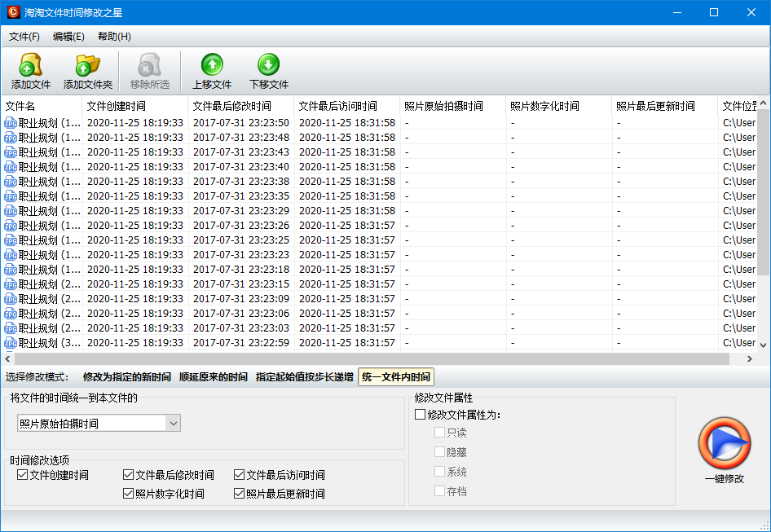Click JPG icon of row modified 23:23:48
The width and height of the screenshot is (771, 532).
pyautogui.click(x=11, y=138)
